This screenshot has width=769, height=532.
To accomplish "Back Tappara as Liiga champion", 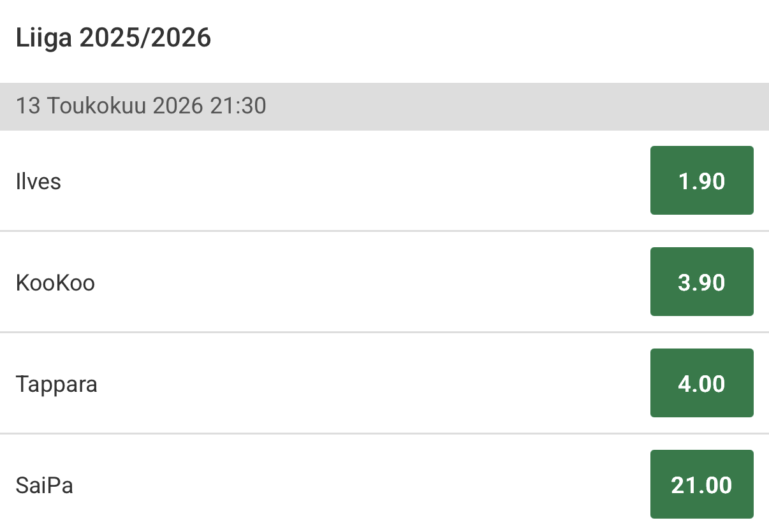I will tap(701, 383).
